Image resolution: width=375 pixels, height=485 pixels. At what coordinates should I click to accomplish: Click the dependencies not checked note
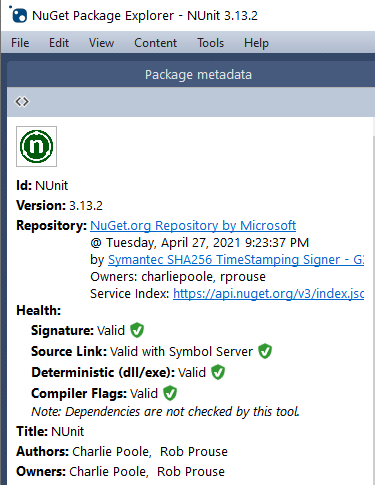point(165,412)
